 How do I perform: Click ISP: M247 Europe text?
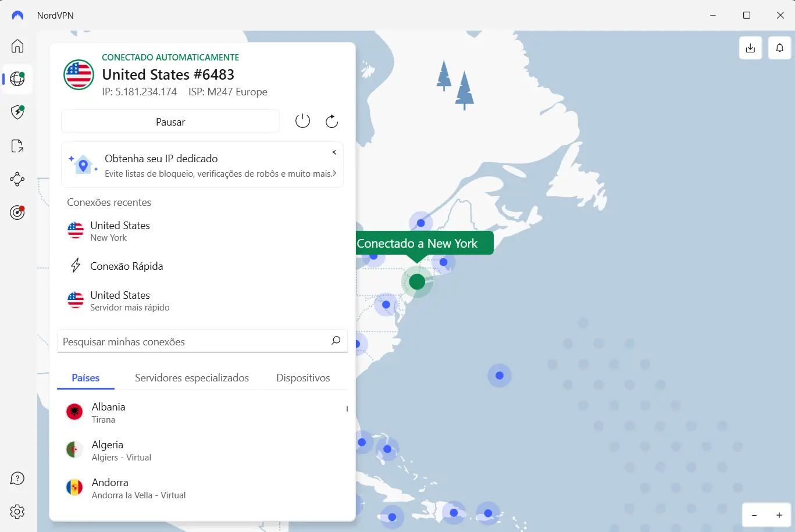(x=228, y=92)
